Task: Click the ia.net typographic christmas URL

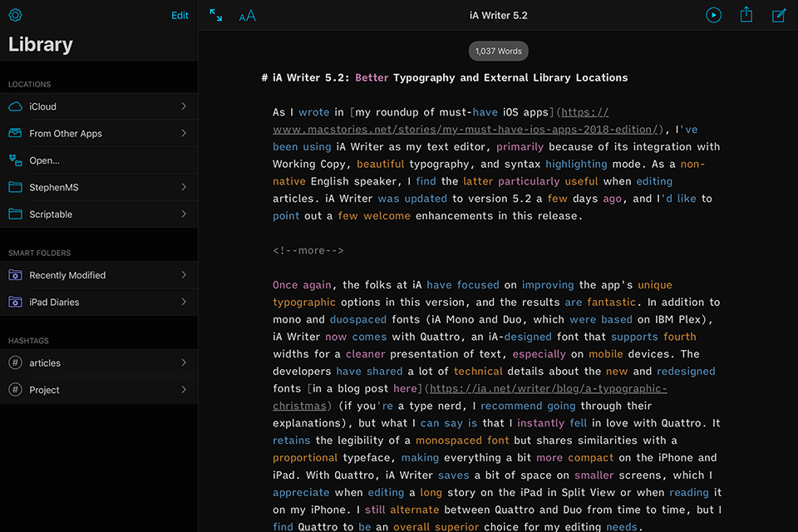Action: pyautogui.click(x=548, y=388)
